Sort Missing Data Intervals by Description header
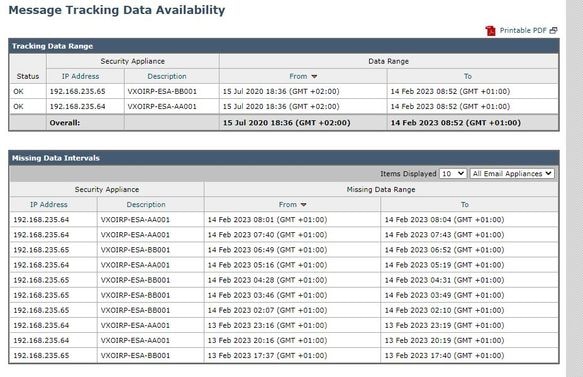Image resolution: width=583 pixels, height=377 pixels. point(146,204)
